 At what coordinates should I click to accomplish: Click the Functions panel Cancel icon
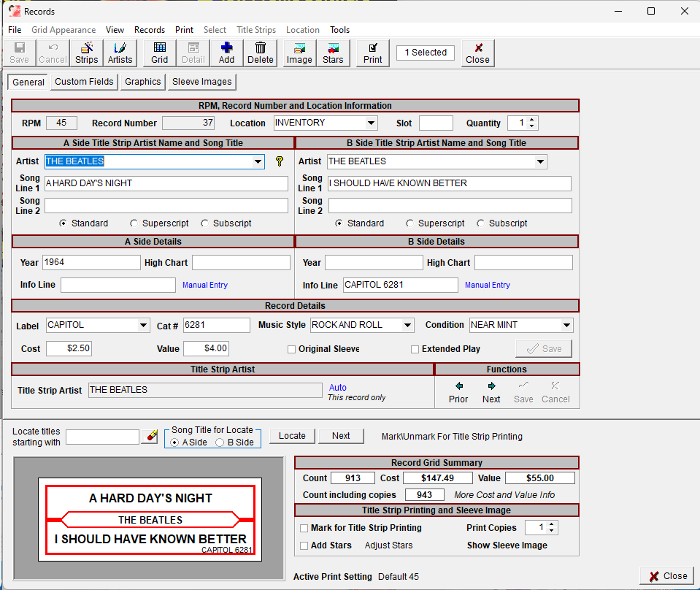point(555,392)
